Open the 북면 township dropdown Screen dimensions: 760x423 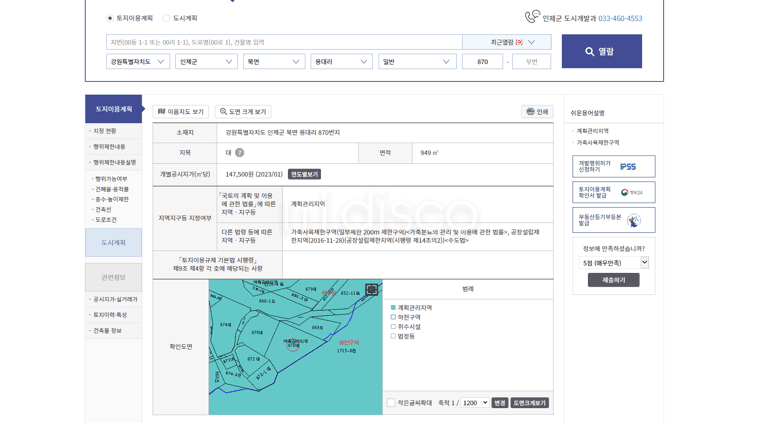(273, 62)
